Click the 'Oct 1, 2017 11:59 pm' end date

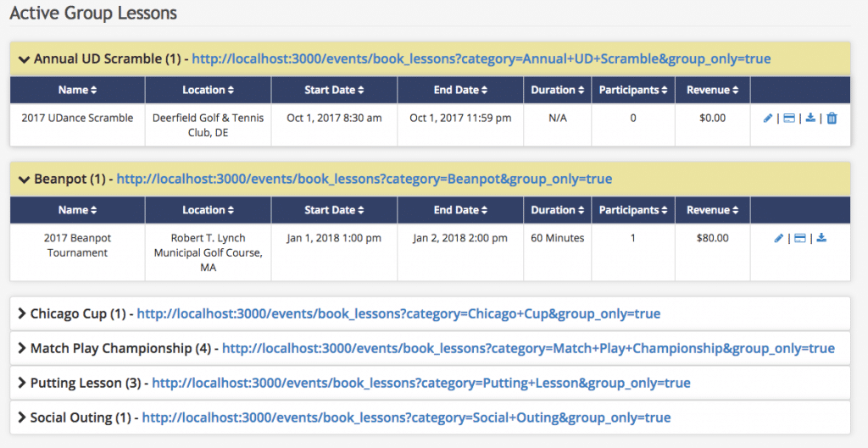(x=460, y=118)
